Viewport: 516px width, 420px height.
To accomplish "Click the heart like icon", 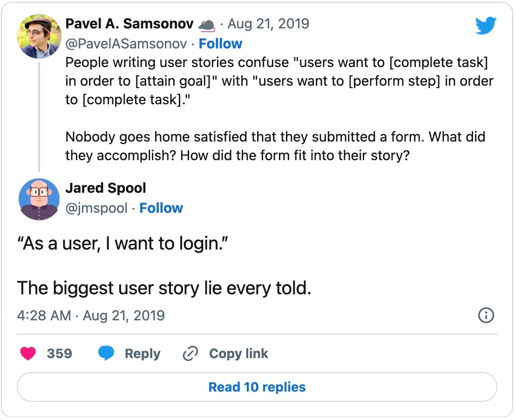I will pos(28,354).
